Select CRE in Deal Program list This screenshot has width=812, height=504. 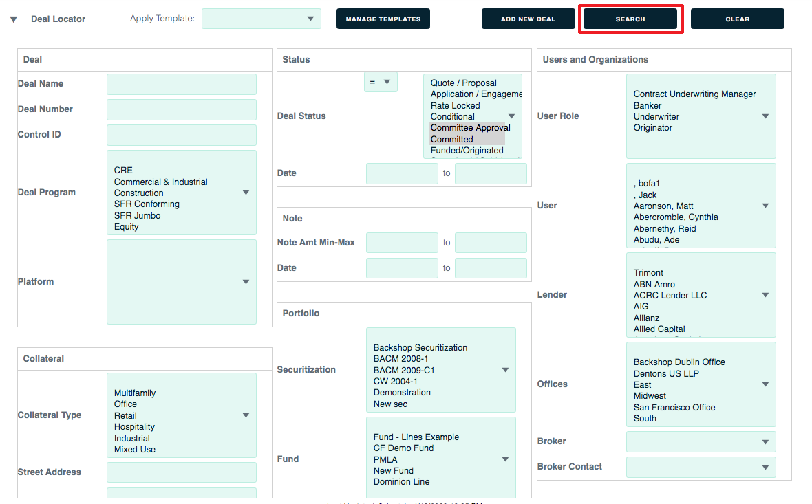tap(123, 171)
